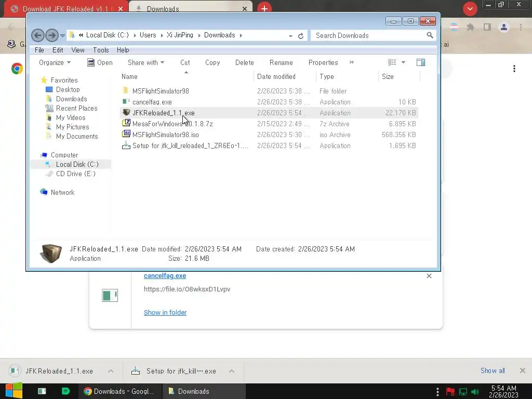
Task: Select the cancelfag.exe file row
Action: pos(270,102)
